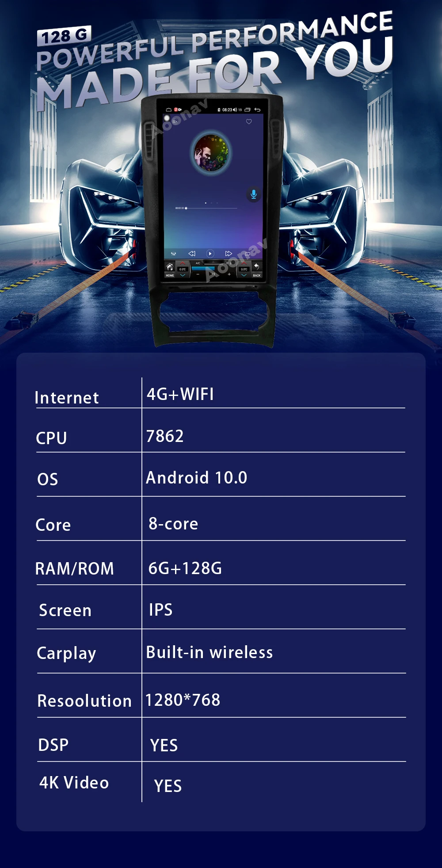Toggle the repeat mode icon
The height and width of the screenshot is (868, 442).
[247, 254]
